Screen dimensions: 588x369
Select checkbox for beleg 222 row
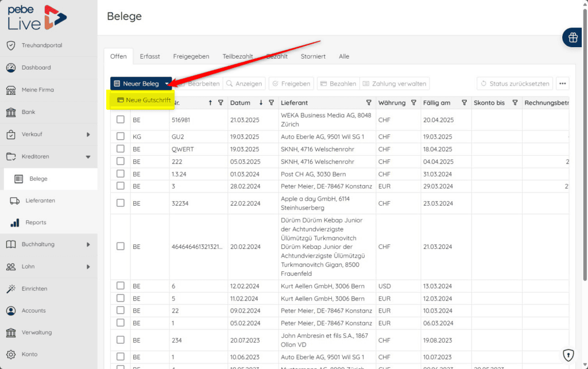pyautogui.click(x=121, y=161)
